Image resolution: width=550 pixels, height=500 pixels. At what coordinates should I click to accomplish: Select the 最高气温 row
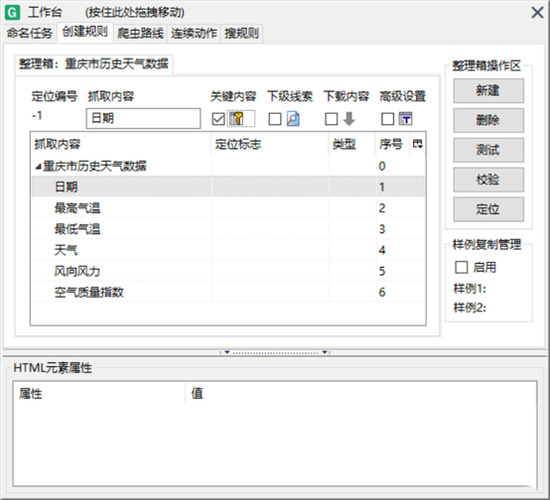(228, 208)
